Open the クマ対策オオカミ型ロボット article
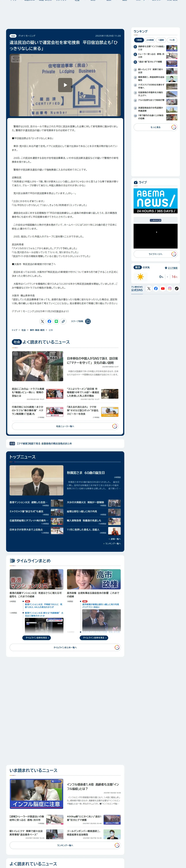The width and height of the screenshot is (186, 868). point(83,410)
